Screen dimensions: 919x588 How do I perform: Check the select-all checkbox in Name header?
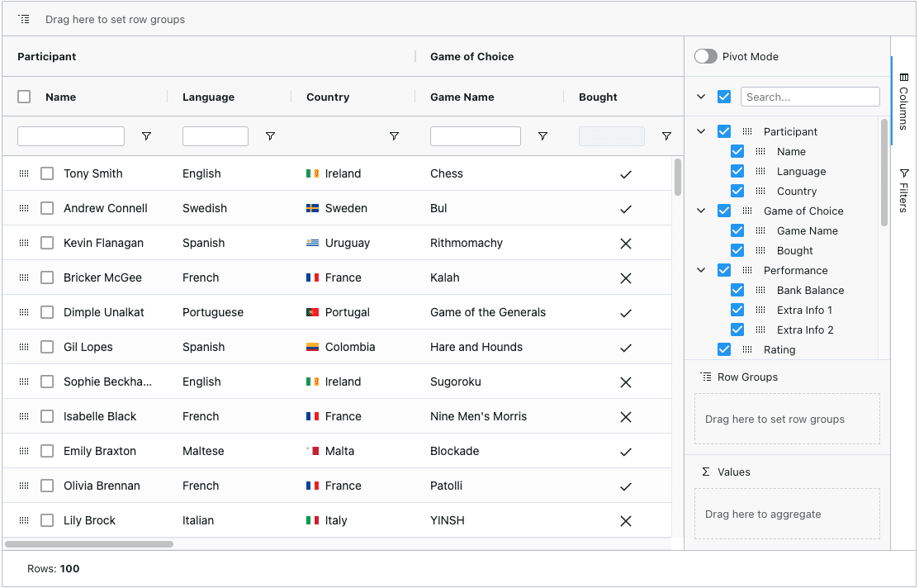(x=25, y=97)
